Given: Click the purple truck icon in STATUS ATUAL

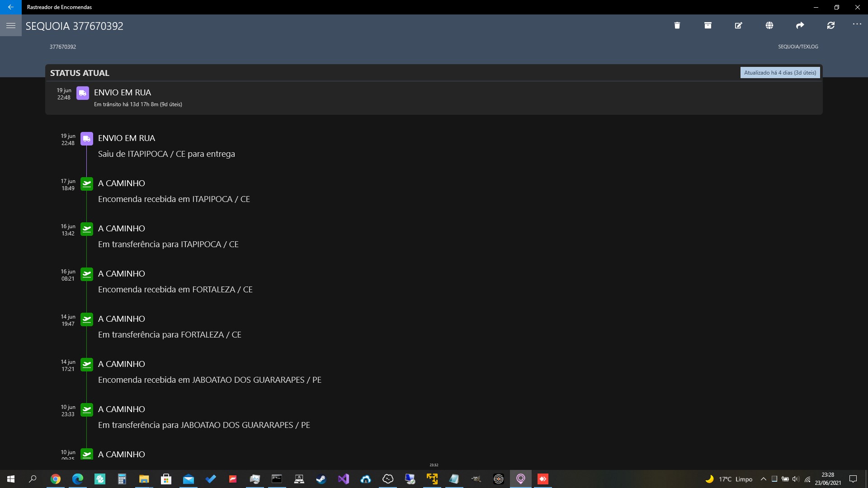Looking at the screenshot, I should pos(82,93).
